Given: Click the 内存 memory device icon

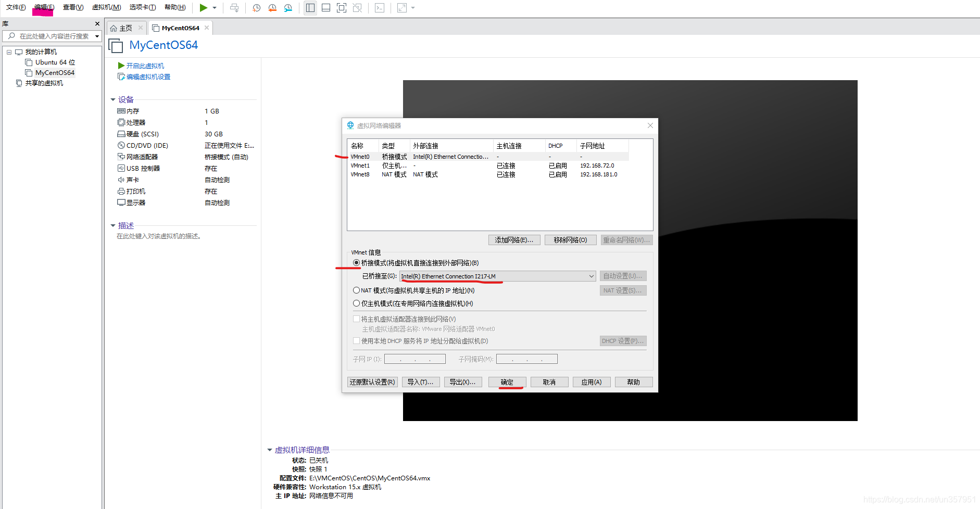Looking at the screenshot, I should [121, 111].
